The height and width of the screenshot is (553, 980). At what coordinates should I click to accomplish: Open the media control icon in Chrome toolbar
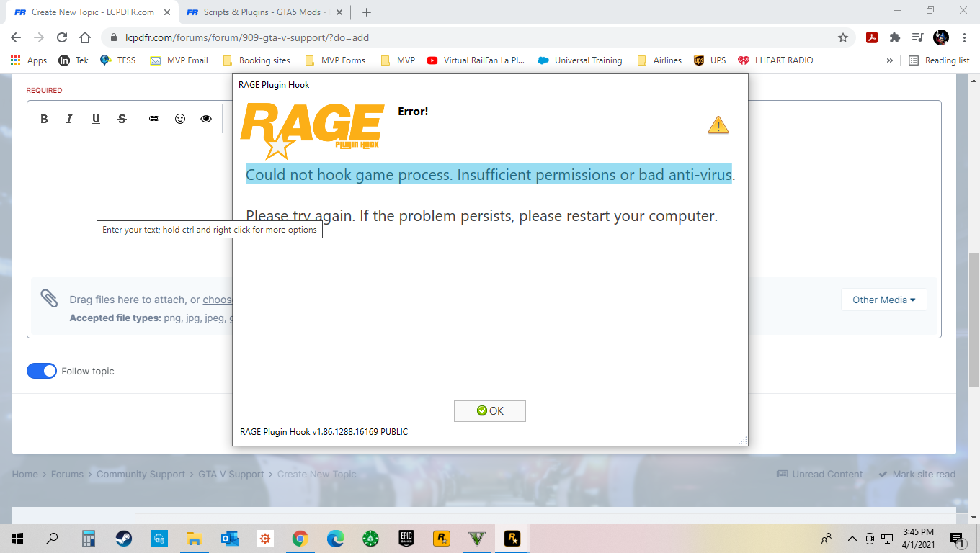point(917,37)
